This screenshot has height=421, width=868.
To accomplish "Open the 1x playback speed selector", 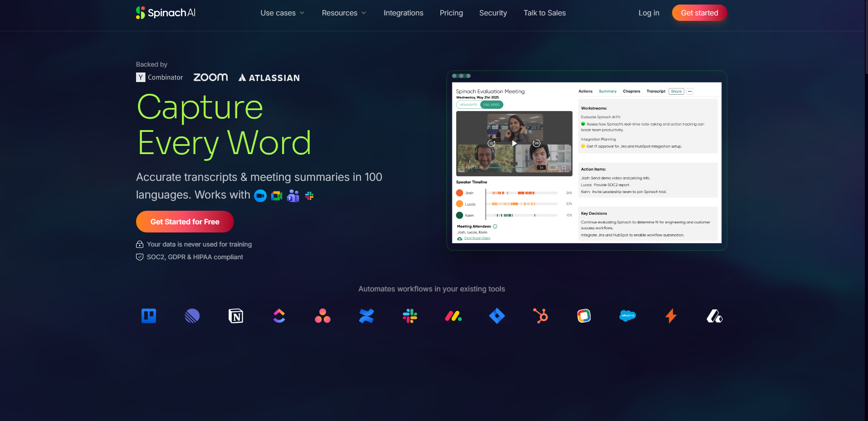I will 541,168.
